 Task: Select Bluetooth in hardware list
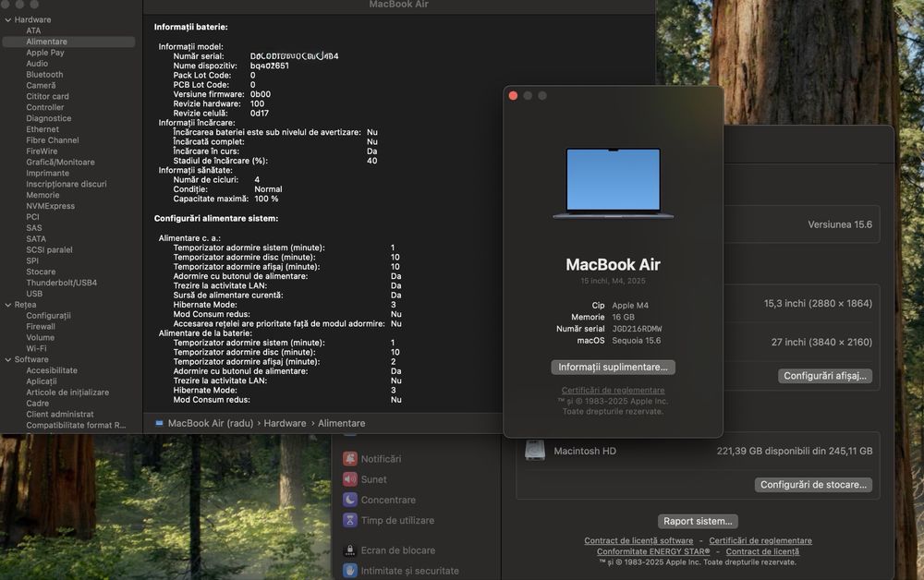click(x=44, y=75)
